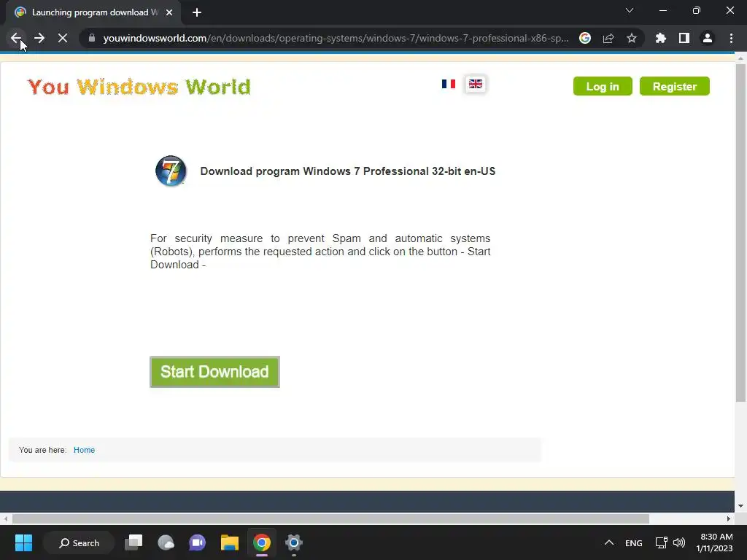The height and width of the screenshot is (560, 747).
Task: Open the Settings gear on taskbar
Action: point(294,542)
